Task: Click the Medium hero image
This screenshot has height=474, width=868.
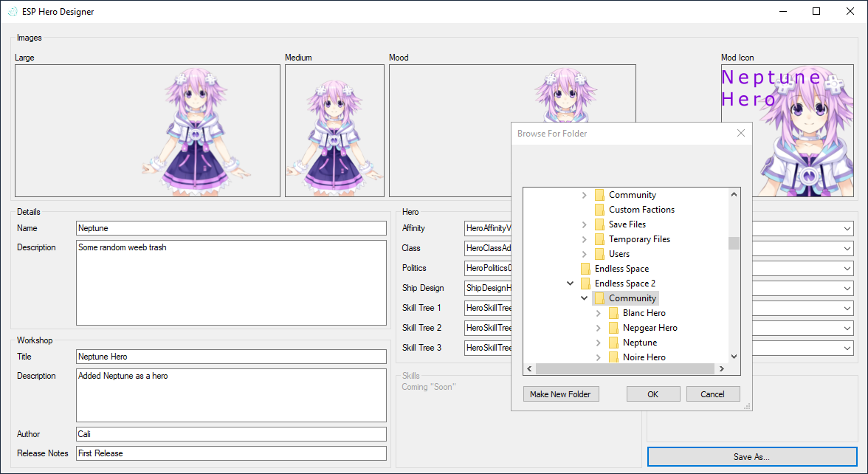Action: pyautogui.click(x=334, y=131)
